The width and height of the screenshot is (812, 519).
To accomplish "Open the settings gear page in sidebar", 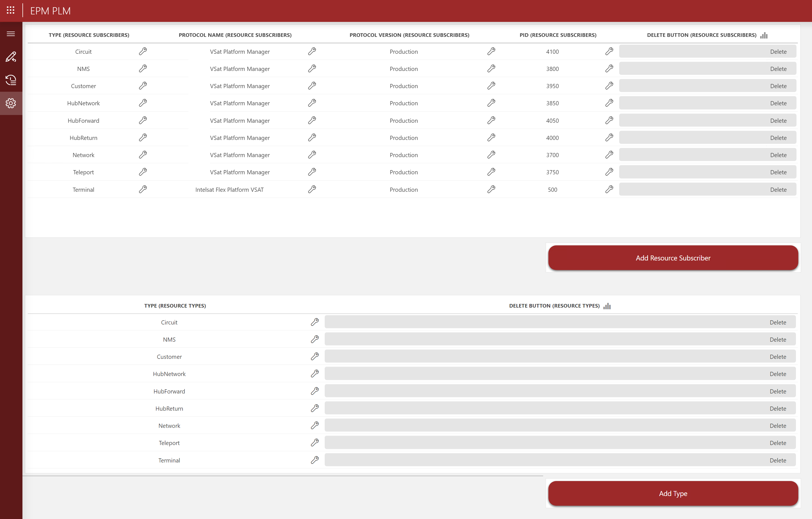I will tap(11, 103).
